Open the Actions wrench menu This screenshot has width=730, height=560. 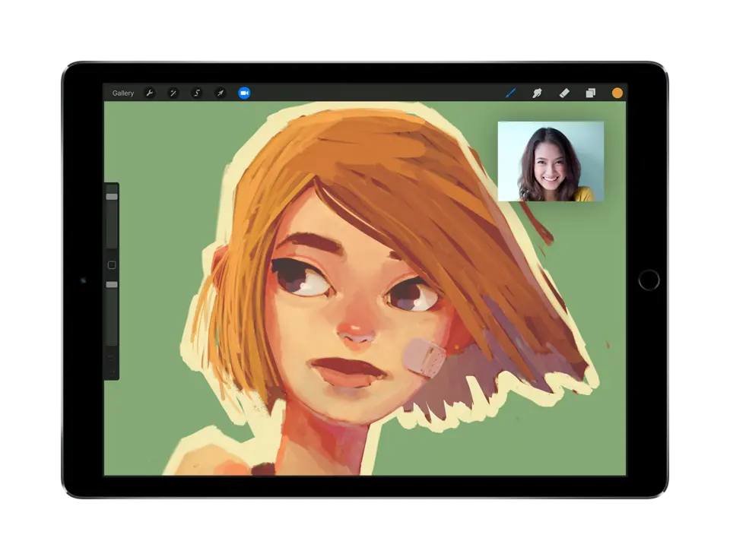pos(150,93)
